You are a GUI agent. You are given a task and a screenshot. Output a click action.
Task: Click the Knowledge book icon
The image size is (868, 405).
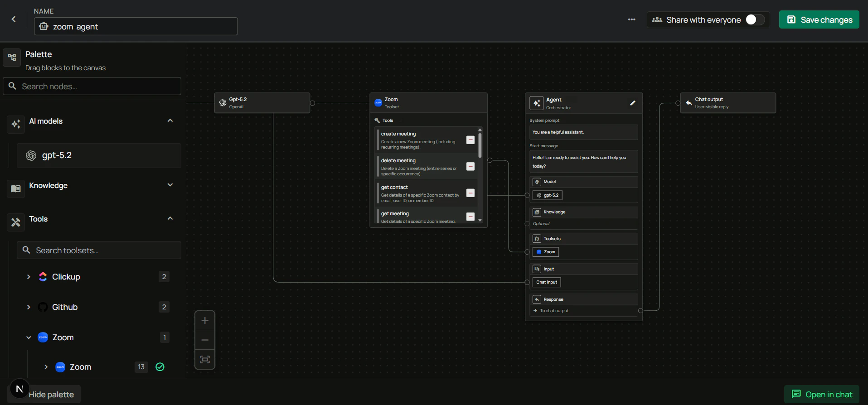pos(16,188)
